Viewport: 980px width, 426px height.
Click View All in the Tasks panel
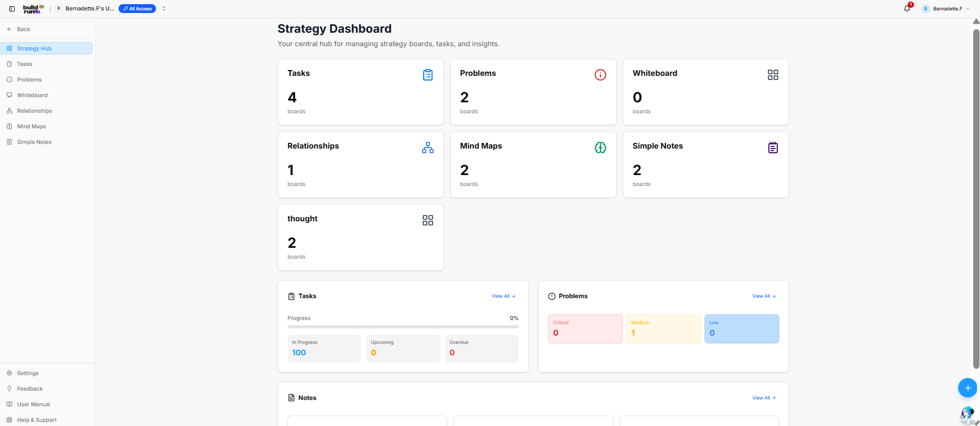[503, 296]
